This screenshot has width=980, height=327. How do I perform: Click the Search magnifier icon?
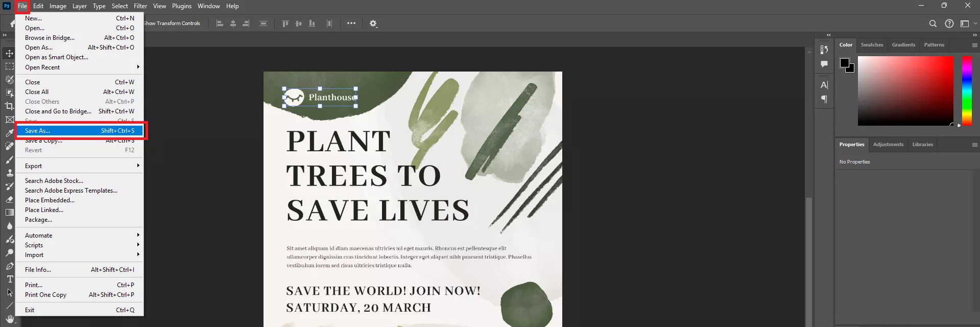(933, 24)
